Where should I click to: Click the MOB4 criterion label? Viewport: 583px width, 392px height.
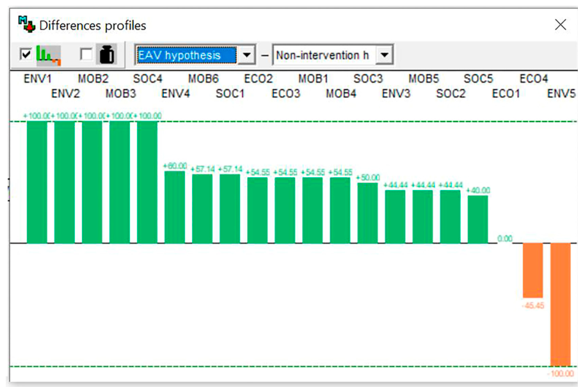(x=341, y=93)
